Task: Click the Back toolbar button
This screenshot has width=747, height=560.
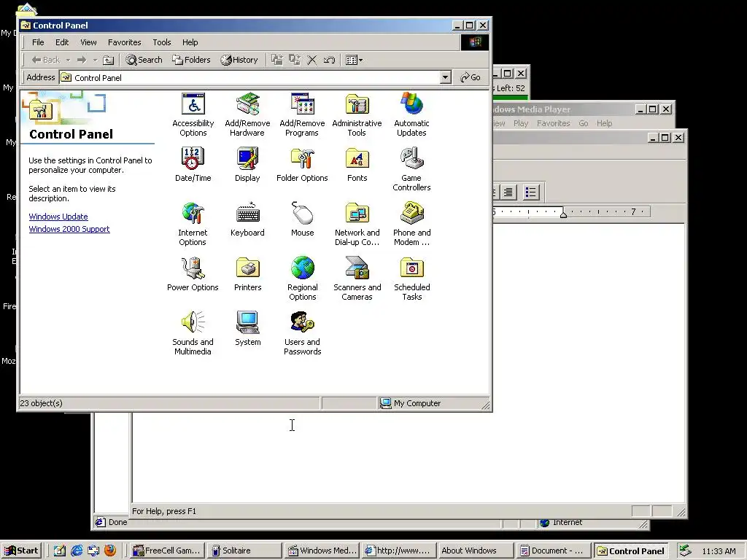Action: [x=46, y=60]
